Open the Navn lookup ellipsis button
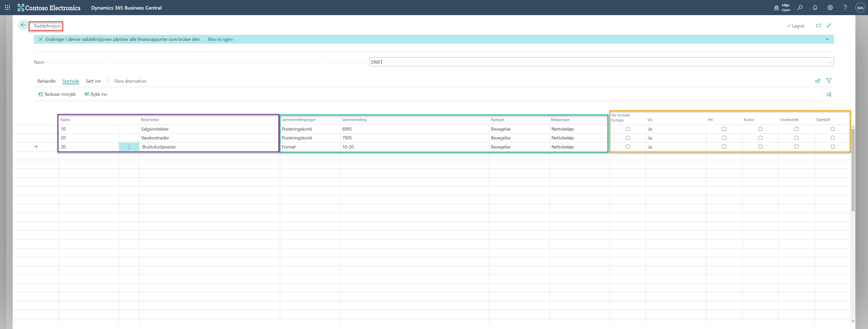 coord(829,62)
